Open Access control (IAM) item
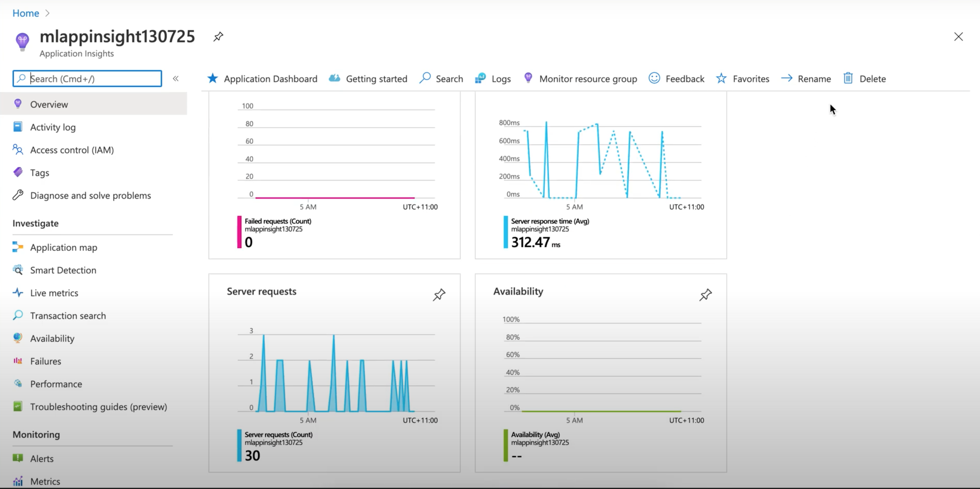The width and height of the screenshot is (980, 489). (72, 150)
